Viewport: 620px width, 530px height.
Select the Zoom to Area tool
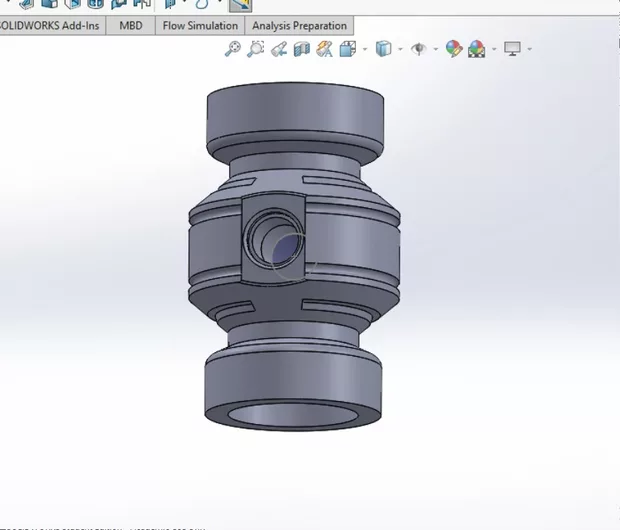[256, 48]
